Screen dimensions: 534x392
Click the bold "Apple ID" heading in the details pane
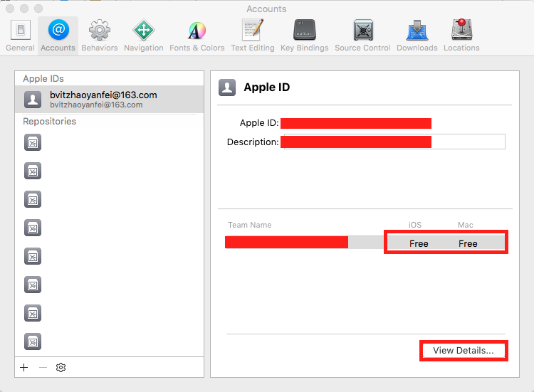267,88
